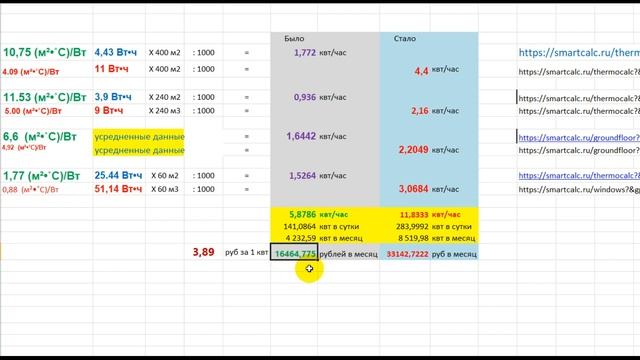Select the red '11 Вт•ч' cell
The height and width of the screenshot is (360, 640).
pyautogui.click(x=111, y=69)
